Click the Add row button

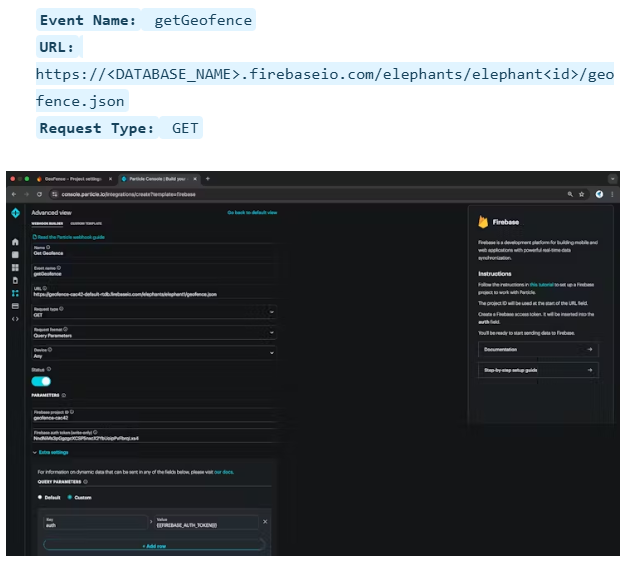click(153, 545)
